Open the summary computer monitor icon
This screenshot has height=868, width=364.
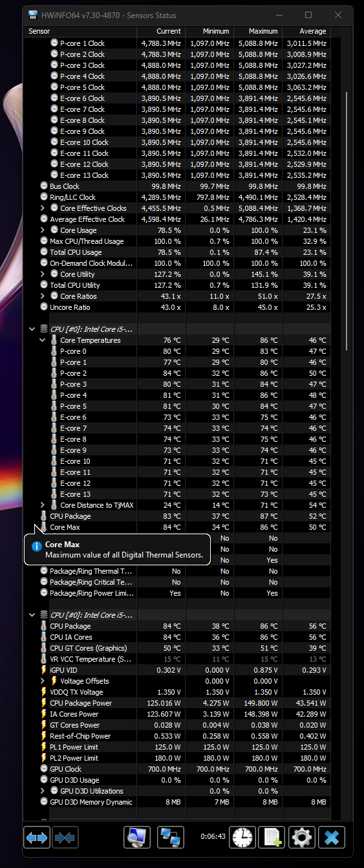pyautogui.click(x=137, y=837)
